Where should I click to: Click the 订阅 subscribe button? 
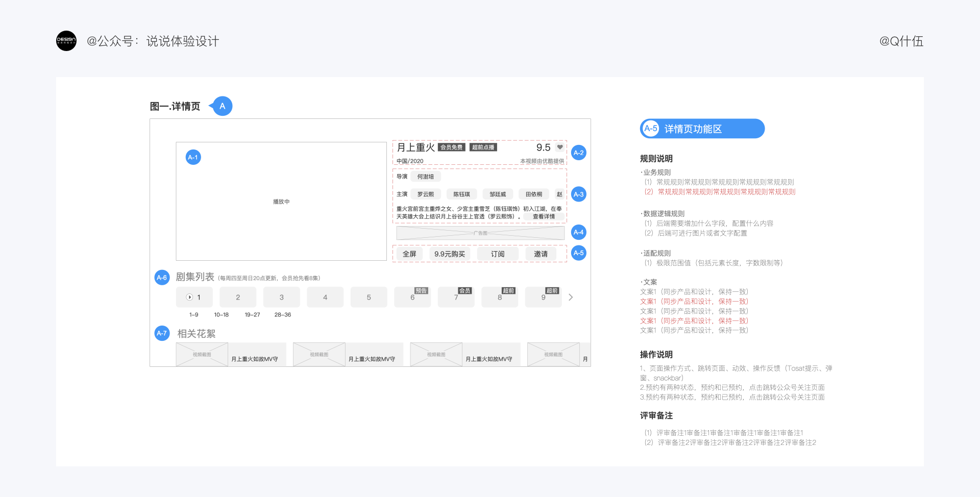[x=498, y=254]
